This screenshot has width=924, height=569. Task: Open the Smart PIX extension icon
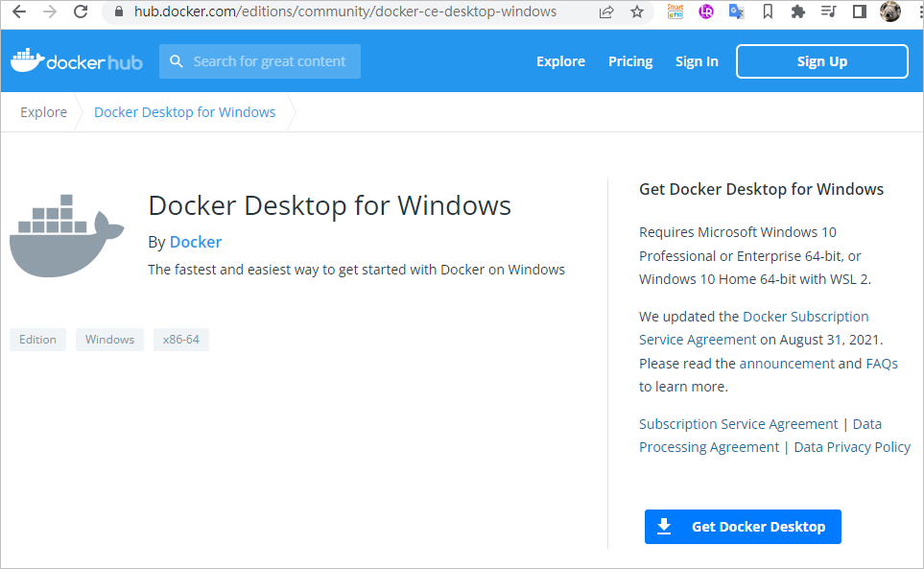[675, 12]
